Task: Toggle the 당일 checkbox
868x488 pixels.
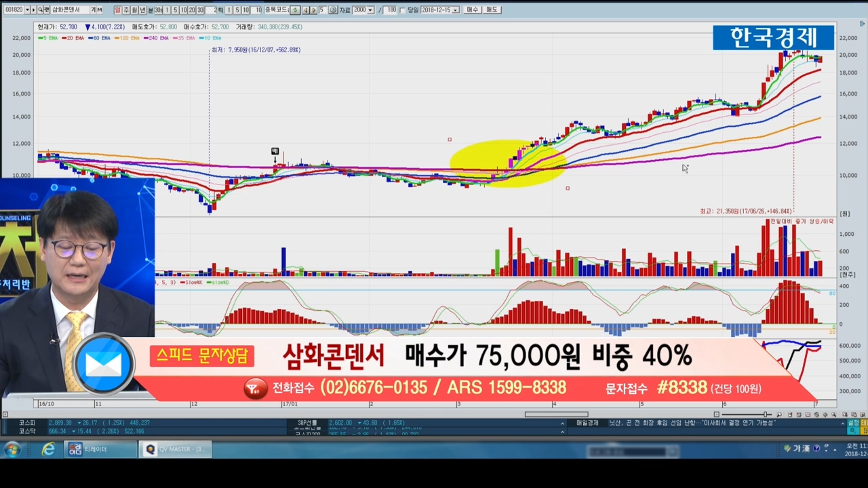Action: tap(403, 10)
